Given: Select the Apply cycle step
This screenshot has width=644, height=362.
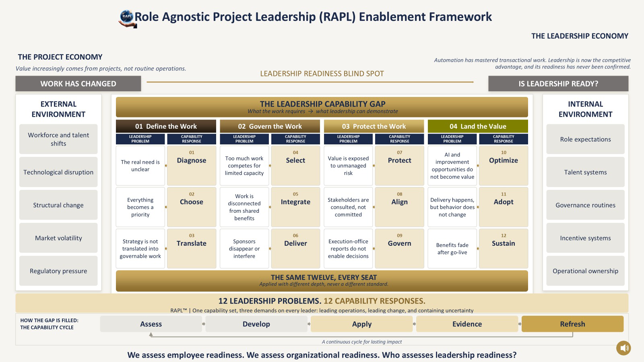Looking at the screenshot, I should point(362,324).
